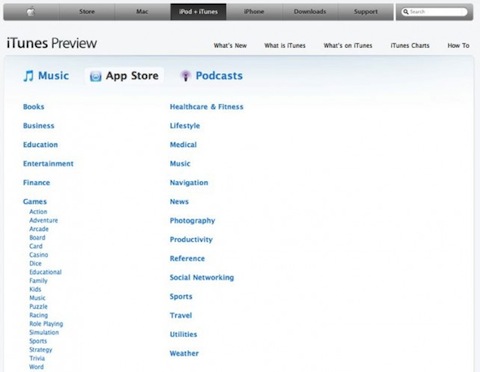
Task: Select the Arcade games subcategory
Action: 39,229
